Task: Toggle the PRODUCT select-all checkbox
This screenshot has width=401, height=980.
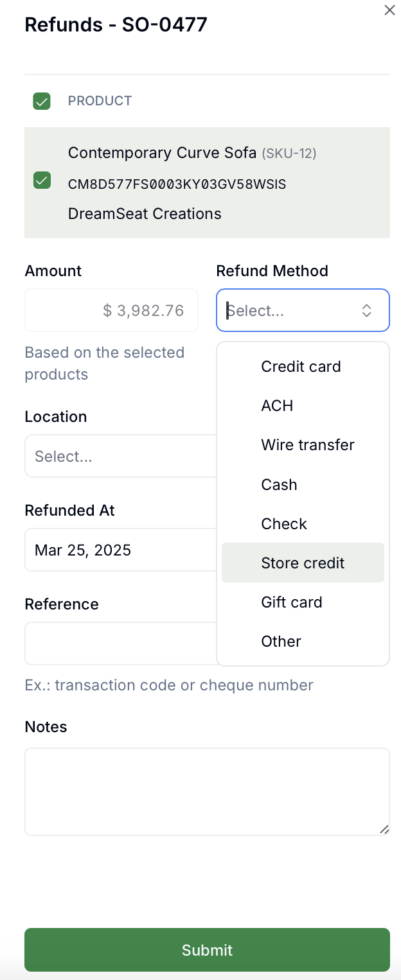Action: pos(42,101)
